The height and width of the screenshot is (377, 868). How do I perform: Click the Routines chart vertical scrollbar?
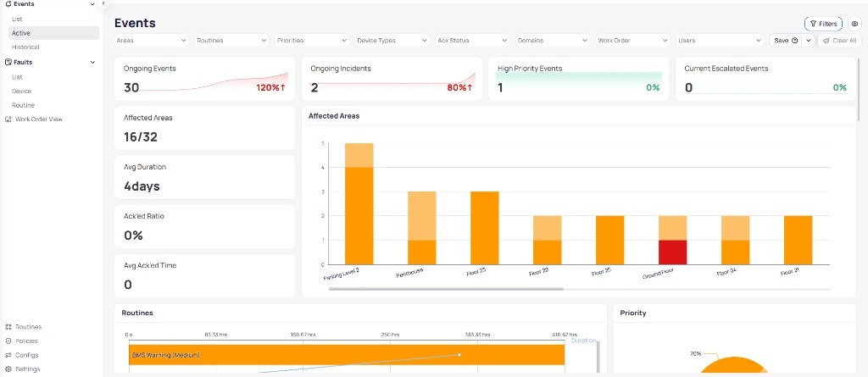(x=598, y=357)
